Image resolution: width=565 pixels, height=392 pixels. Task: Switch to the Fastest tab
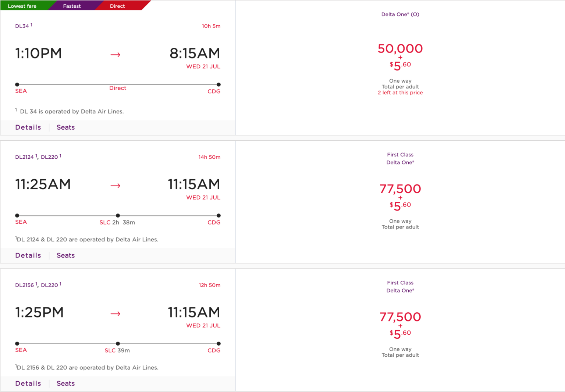[72, 6]
